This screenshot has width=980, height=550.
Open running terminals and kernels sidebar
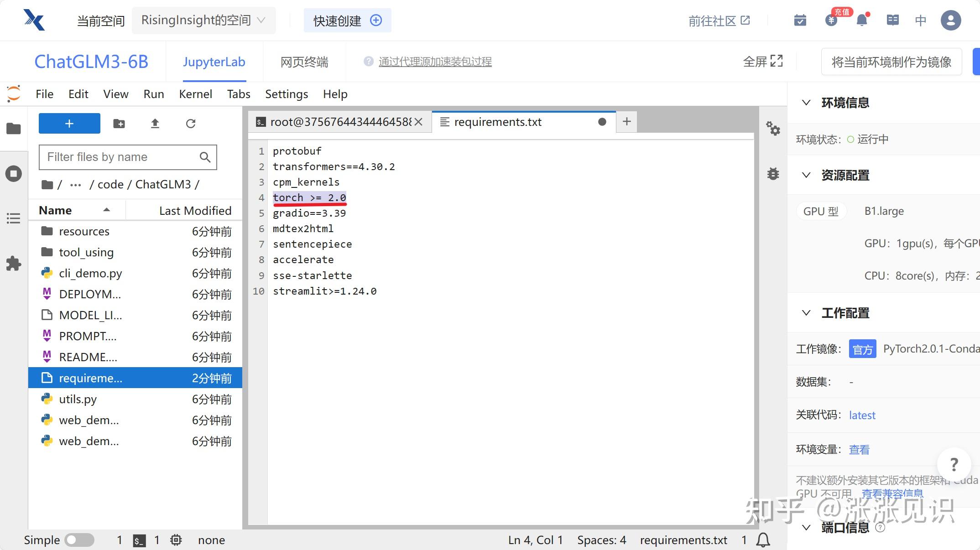[x=14, y=174]
